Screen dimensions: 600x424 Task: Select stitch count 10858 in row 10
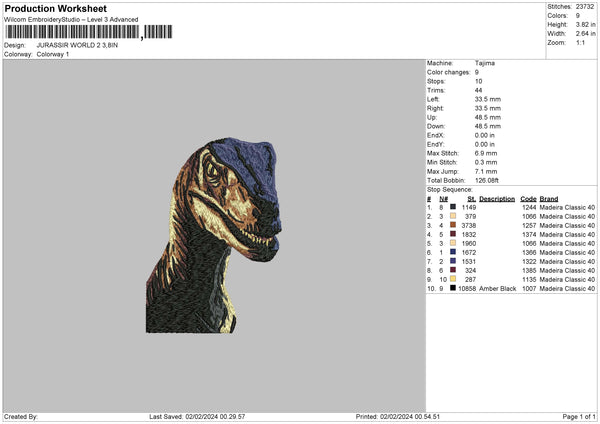pyautogui.click(x=467, y=289)
